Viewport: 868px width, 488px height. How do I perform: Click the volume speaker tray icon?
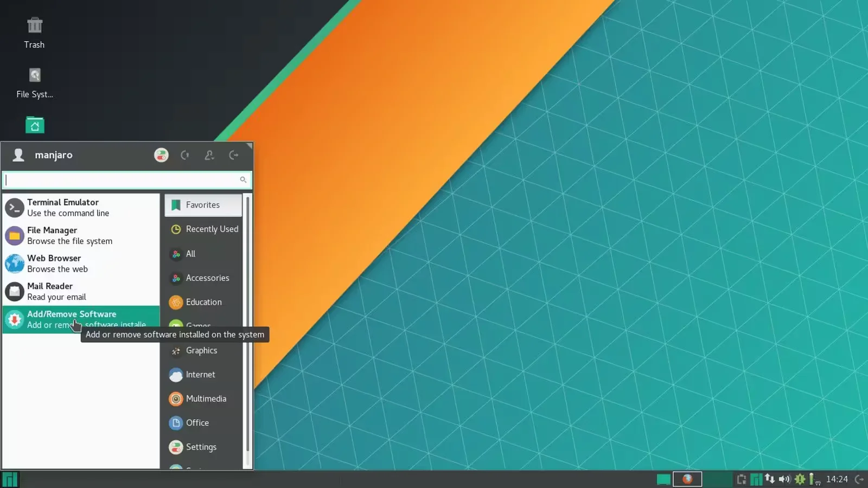(x=784, y=479)
